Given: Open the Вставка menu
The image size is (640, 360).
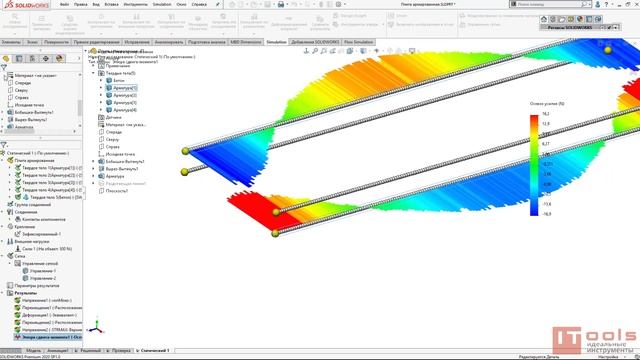Looking at the screenshot, I should 111,4.
